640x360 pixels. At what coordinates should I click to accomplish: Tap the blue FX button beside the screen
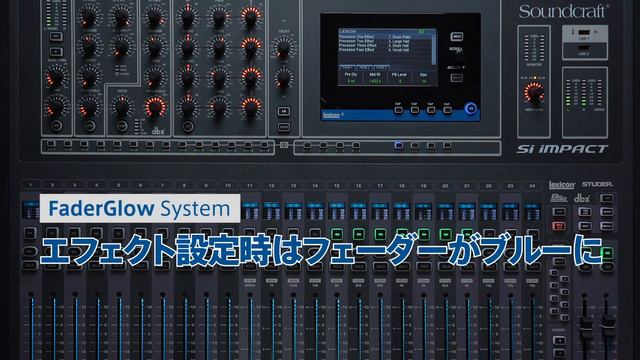(x=470, y=109)
